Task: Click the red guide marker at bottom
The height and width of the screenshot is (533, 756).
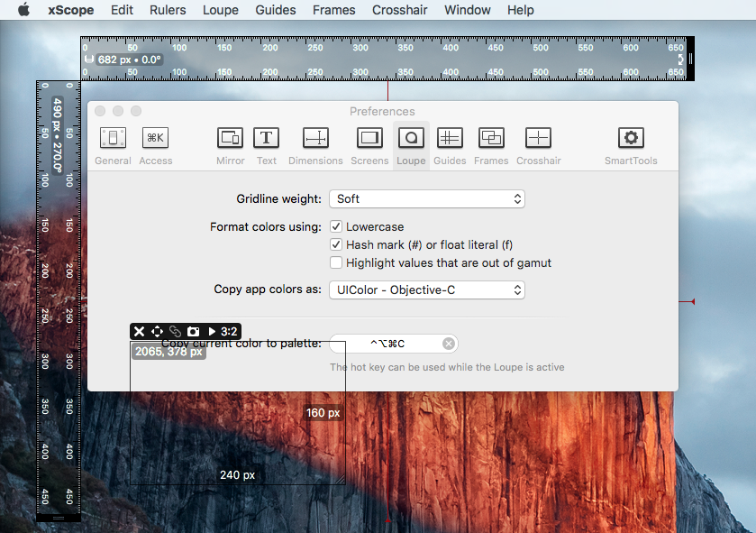Action: tap(388, 520)
